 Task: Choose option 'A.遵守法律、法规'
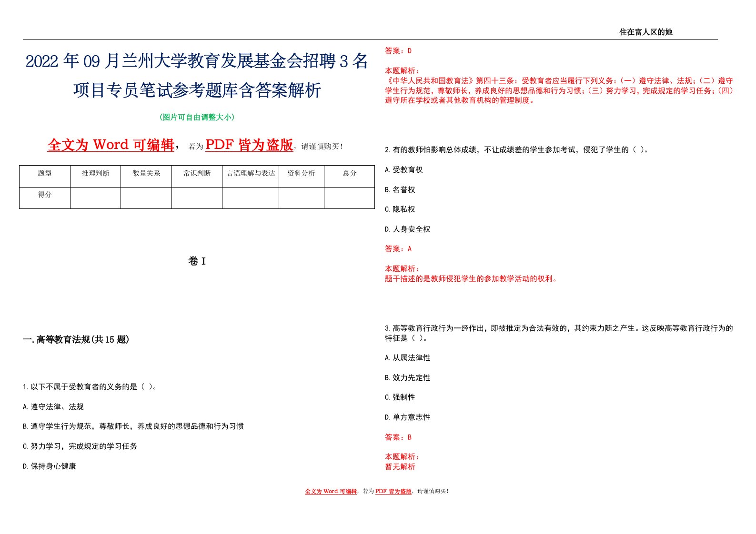click(53, 407)
